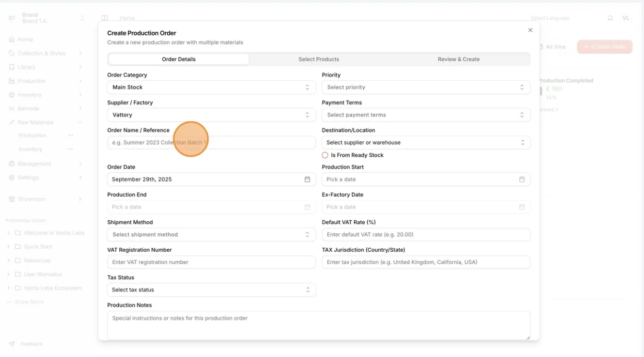Open the Select payment terms dropdown
The width and height of the screenshot is (644, 357).
426,115
